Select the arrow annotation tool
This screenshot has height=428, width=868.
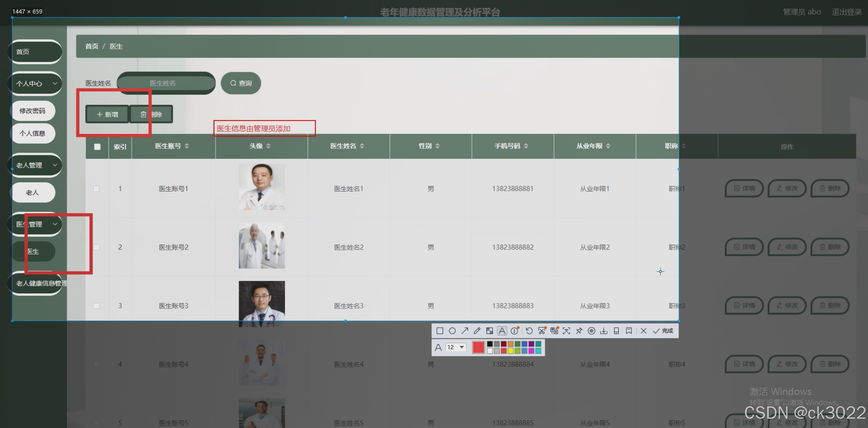tap(465, 331)
